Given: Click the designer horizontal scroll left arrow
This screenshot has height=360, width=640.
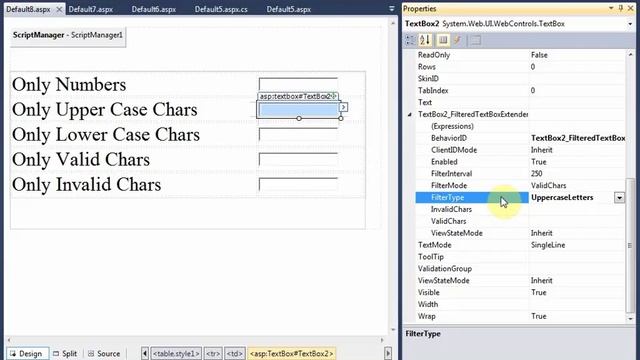Looking at the screenshot, I should (9, 340).
